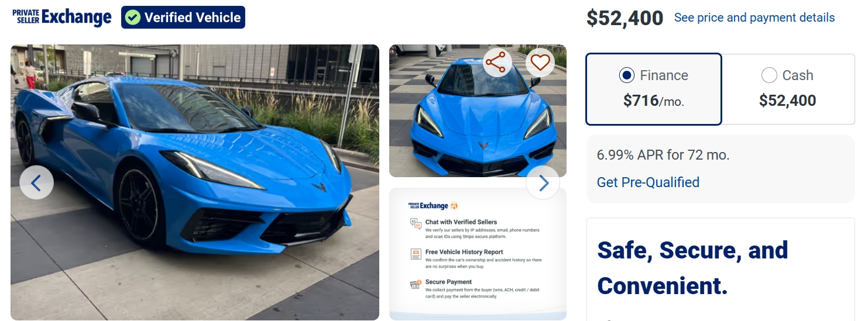Screen dimensions: 868x321
Task: Open the main blue Corvette side photo
Action: click(x=195, y=182)
